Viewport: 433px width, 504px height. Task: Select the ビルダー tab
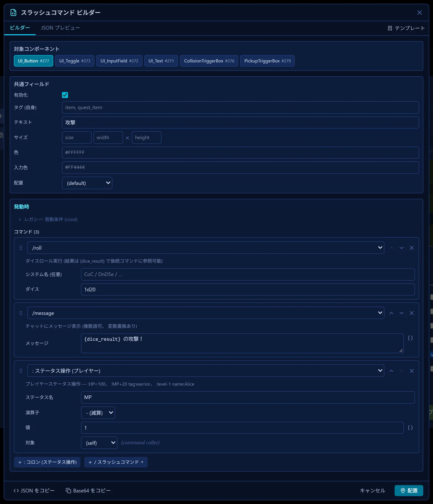(x=20, y=28)
